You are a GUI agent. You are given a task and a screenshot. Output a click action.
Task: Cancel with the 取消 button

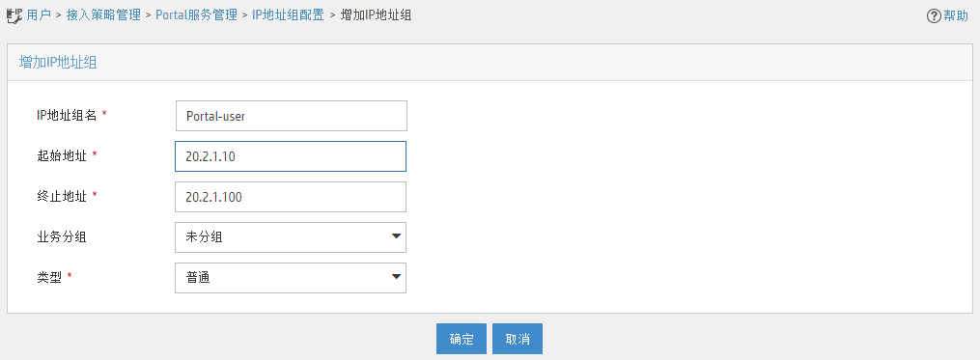pos(518,339)
